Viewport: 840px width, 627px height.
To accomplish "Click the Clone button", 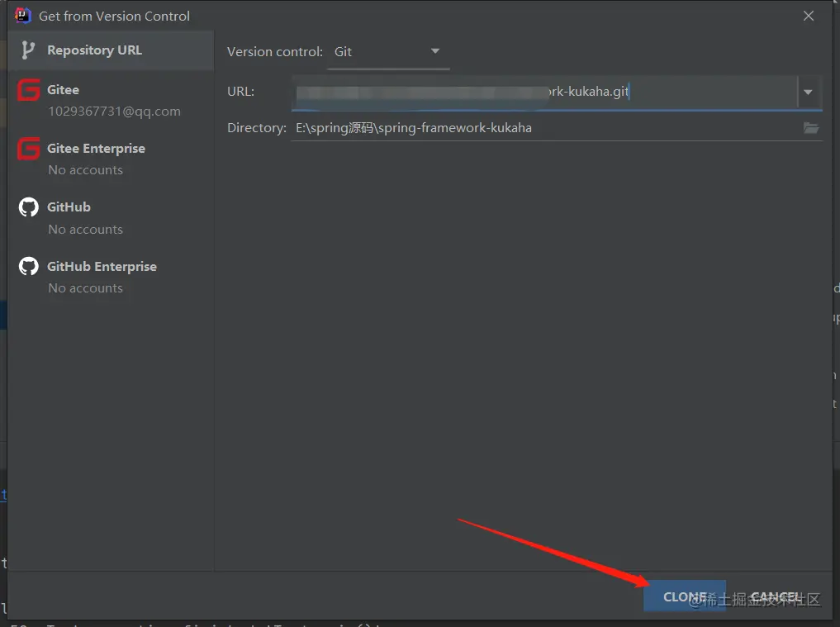I will (685, 596).
